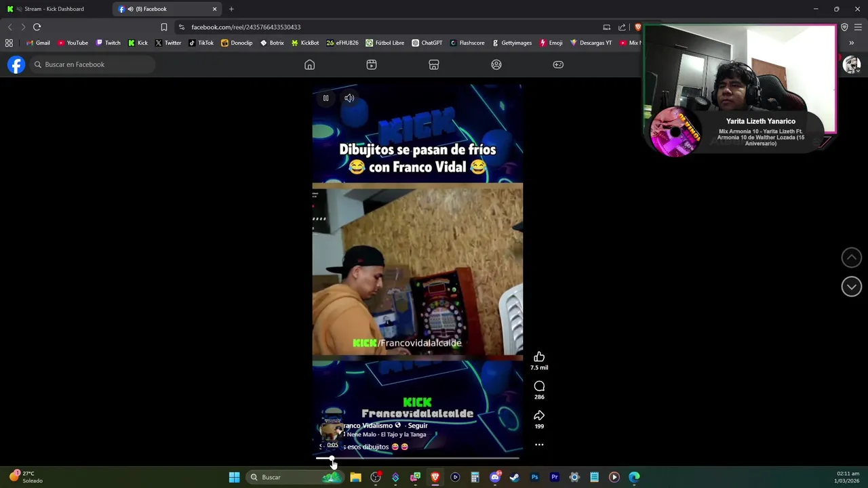Open Premiere Pro from the taskbar
The width and height of the screenshot is (868, 488).
tap(555, 477)
